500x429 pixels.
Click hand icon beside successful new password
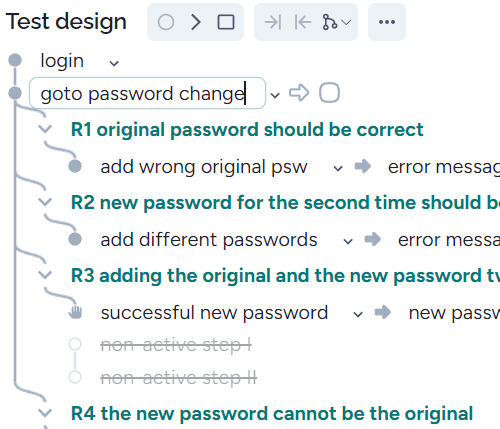75,312
